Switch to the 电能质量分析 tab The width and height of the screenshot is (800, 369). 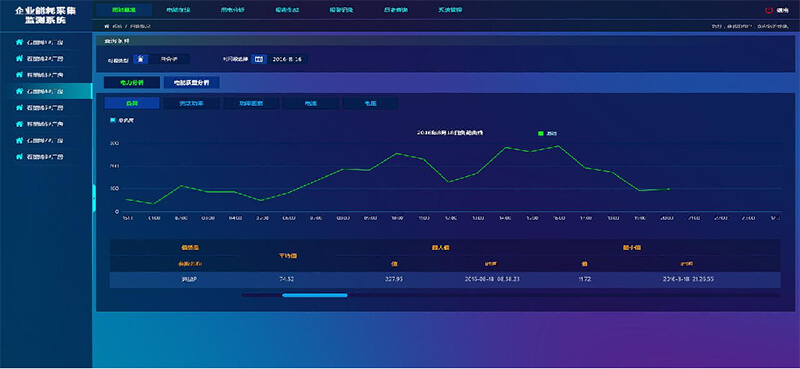[x=191, y=82]
